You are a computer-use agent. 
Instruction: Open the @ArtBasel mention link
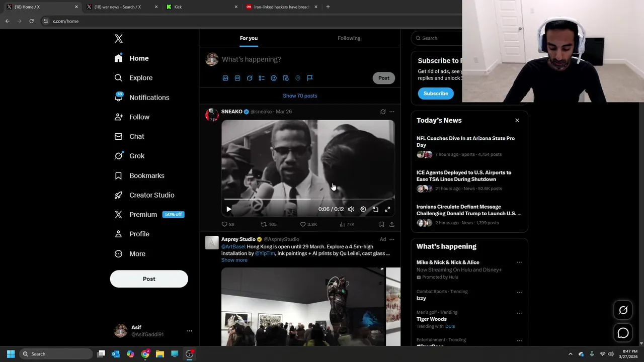pos(233,247)
